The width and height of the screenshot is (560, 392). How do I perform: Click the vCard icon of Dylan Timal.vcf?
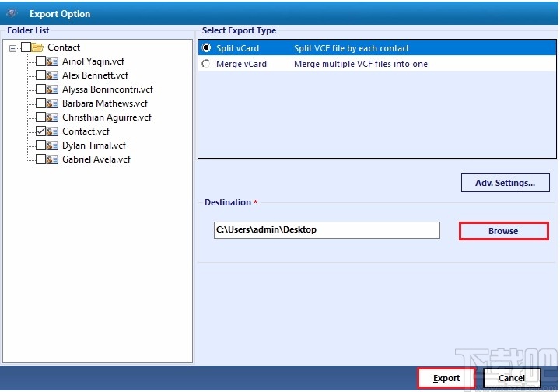pos(52,145)
